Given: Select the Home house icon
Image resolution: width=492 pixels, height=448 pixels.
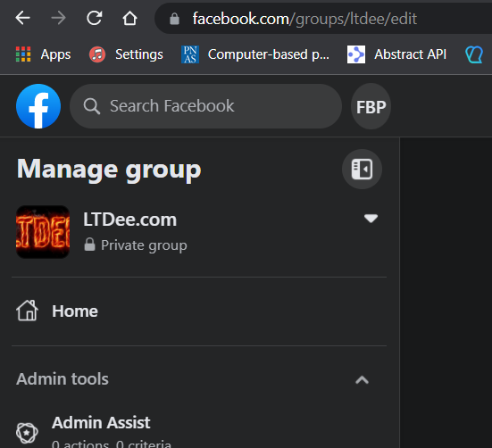Looking at the screenshot, I should (28, 311).
